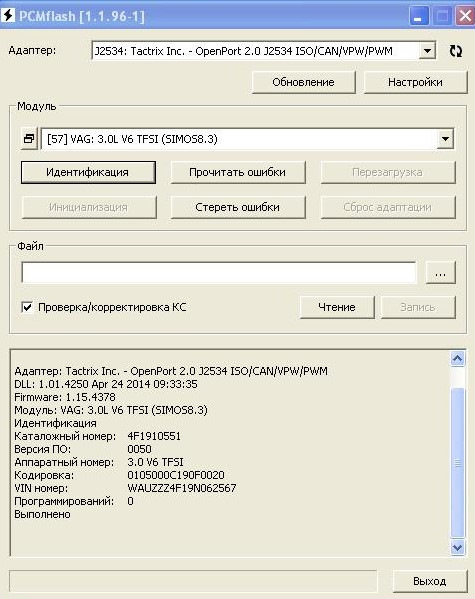Expand the Адаптер dropdown arrow
The height and width of the screenshot is (599, 475).
coord(427,51)
